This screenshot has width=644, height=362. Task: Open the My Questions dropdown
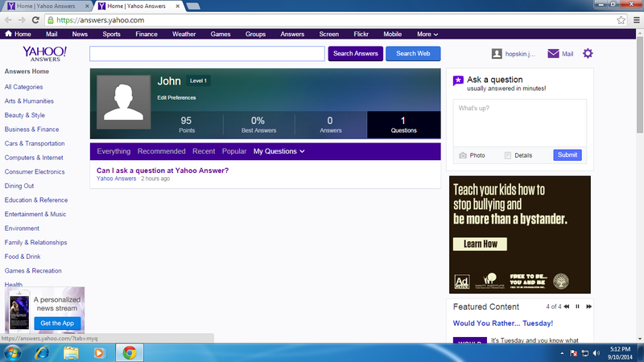click(x=279, y=151)
